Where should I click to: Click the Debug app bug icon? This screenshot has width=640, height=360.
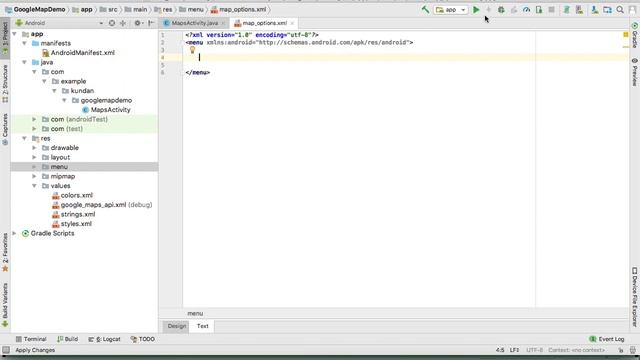[x=501, y=9]
